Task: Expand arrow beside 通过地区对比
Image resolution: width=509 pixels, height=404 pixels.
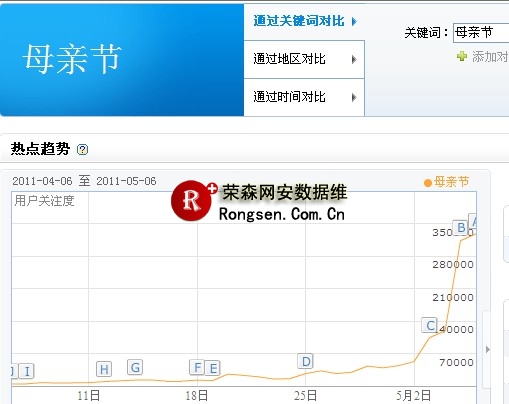Action: (354, 60)
